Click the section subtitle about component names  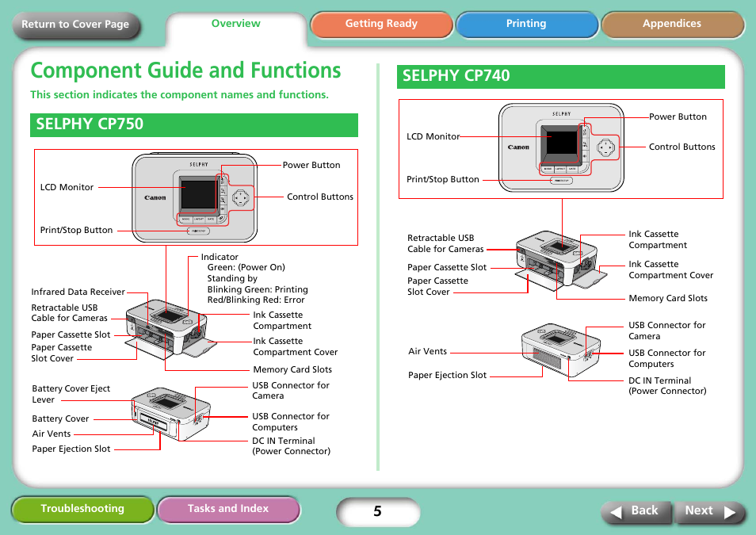(179, 95)
